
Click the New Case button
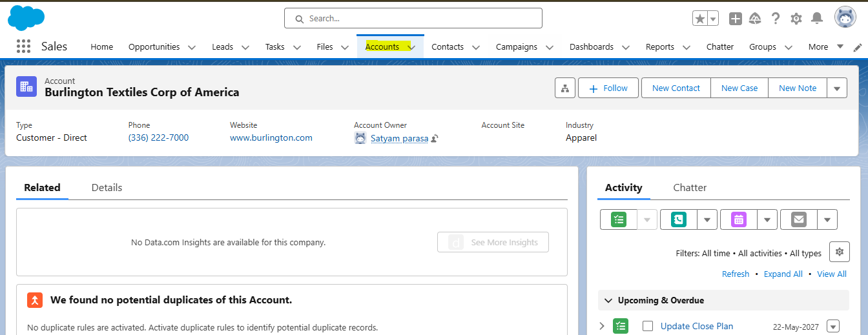(739, 88)
